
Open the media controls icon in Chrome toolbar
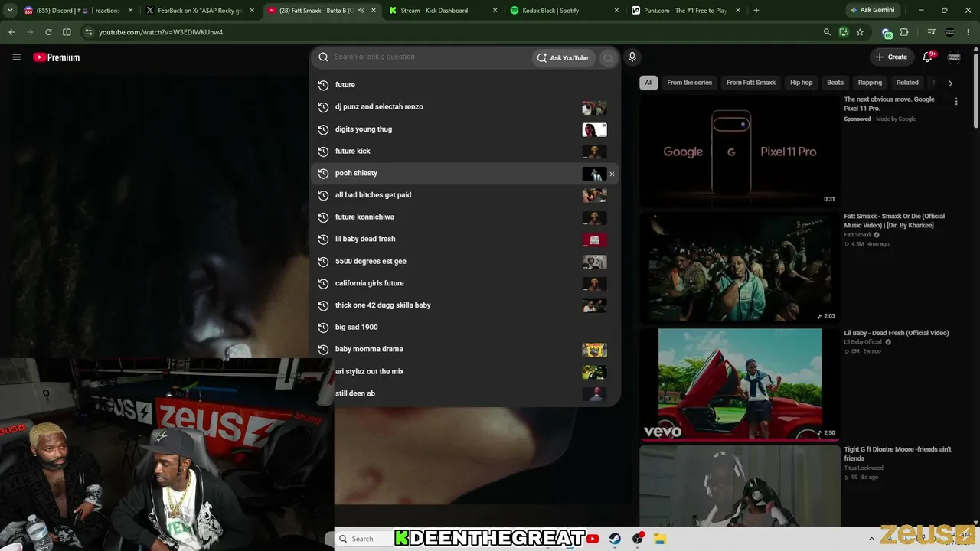coord(931,32)
